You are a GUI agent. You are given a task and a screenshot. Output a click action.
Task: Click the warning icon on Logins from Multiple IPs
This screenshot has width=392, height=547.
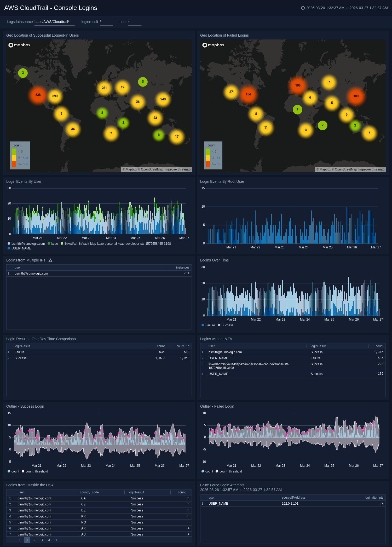pos(50,260)
